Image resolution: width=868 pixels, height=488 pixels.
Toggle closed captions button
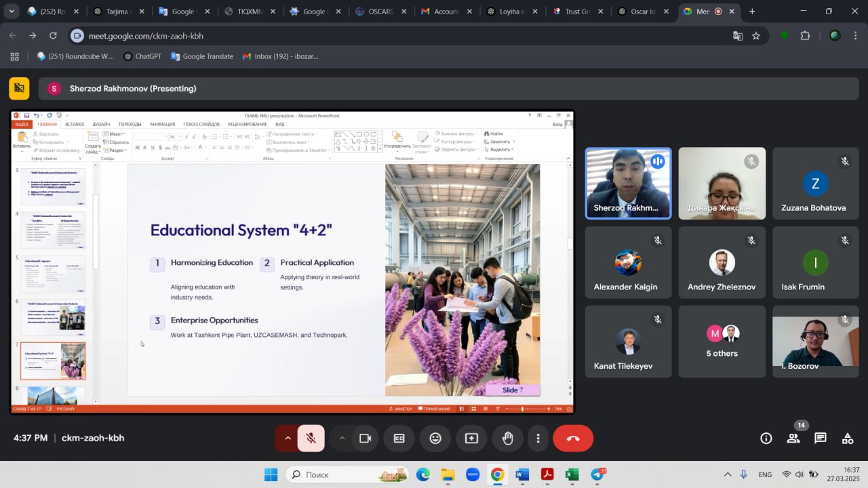tap(399, 439)
